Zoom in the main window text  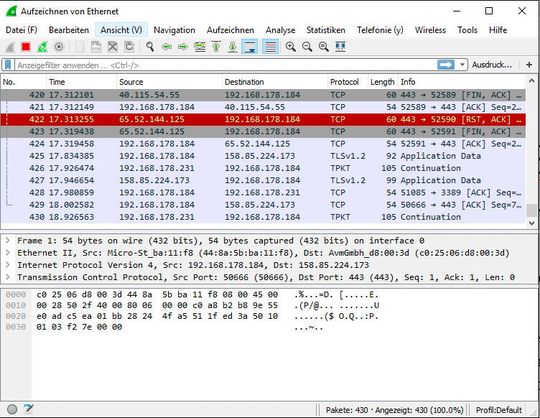[x=291, y=47]
